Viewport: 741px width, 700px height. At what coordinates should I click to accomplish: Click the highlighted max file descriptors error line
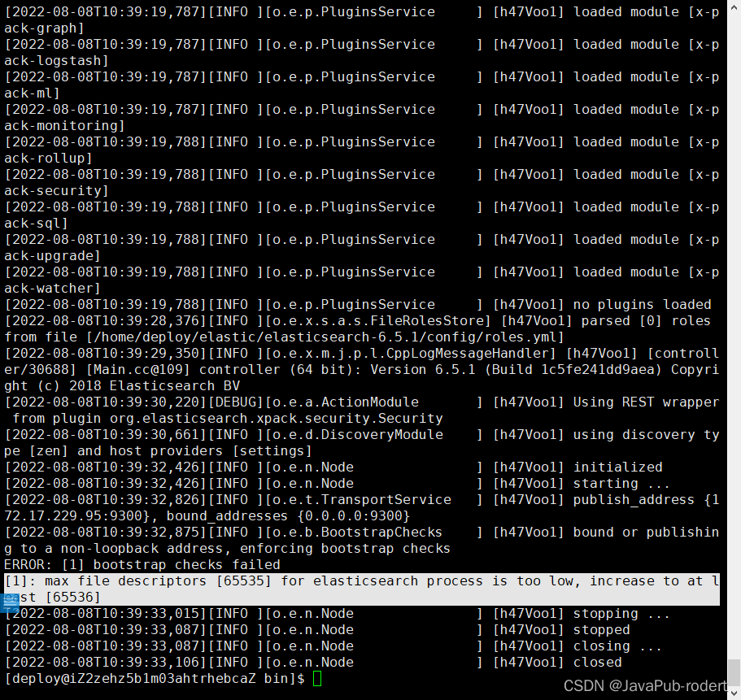[x=361, y=589]
